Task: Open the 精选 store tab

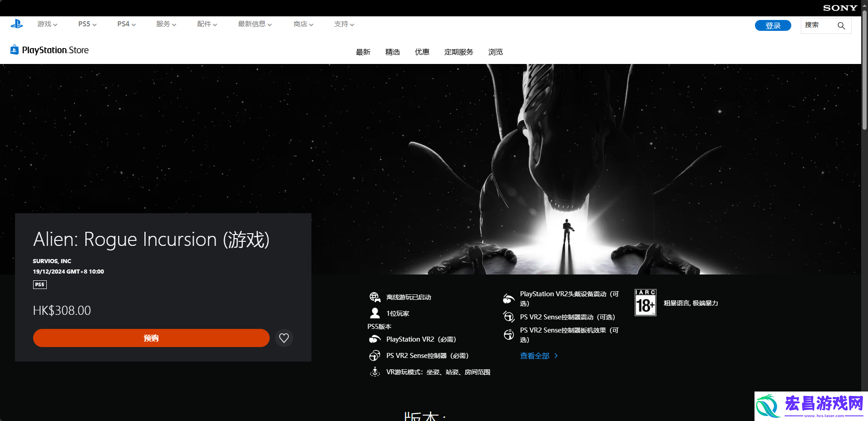Action: 393,52
